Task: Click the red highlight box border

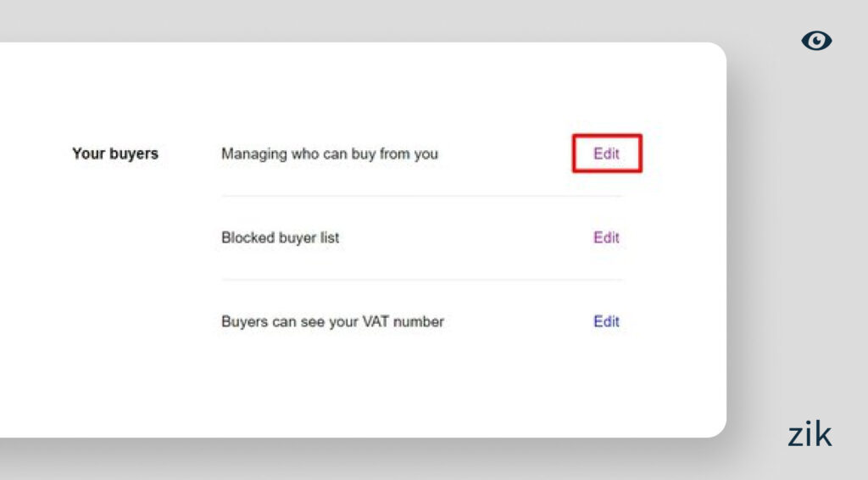Action: pyautogui.click(x=573, y=153)
